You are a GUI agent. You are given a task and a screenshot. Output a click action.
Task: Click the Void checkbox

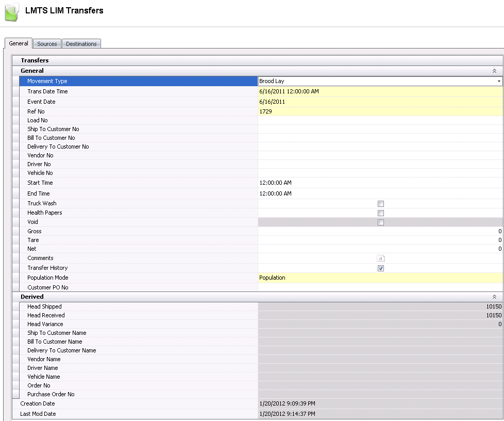tap(381, 222)
